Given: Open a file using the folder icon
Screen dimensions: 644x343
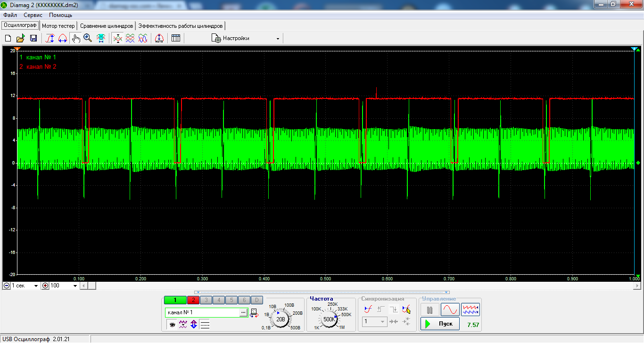Looking at the screenshot, I should pyautogui.click(x=20, y=39).
